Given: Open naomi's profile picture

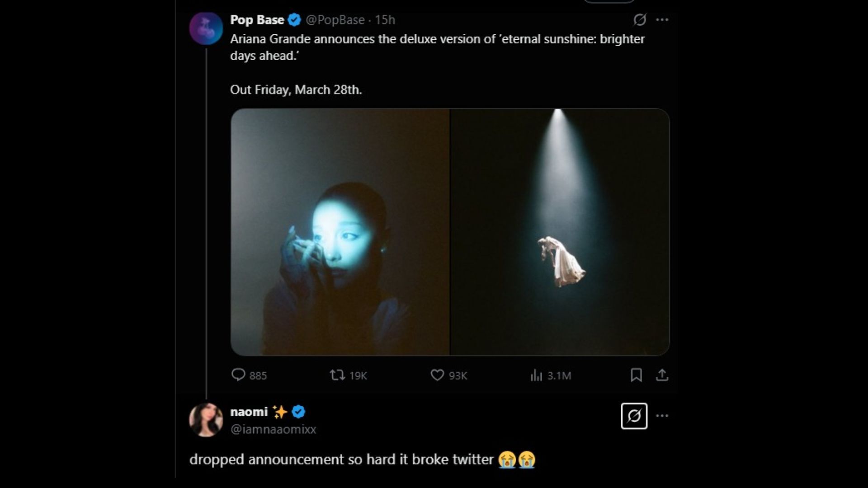Looking at the screenshot, I should 206,420.
